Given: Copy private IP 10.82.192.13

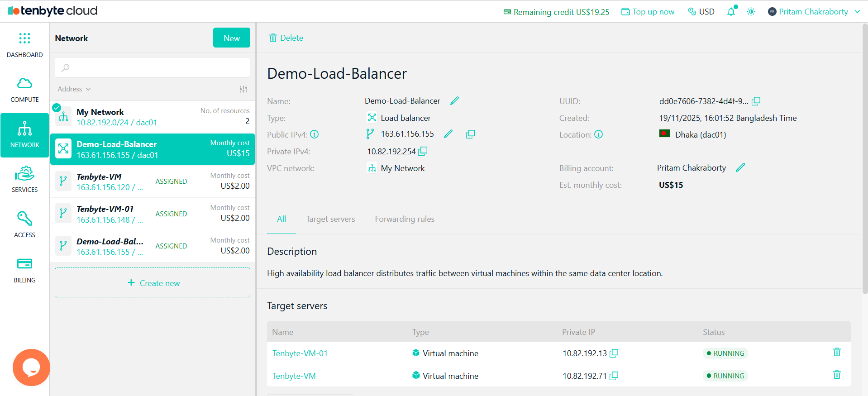Looking at the screenshot, I should [614, 353].
